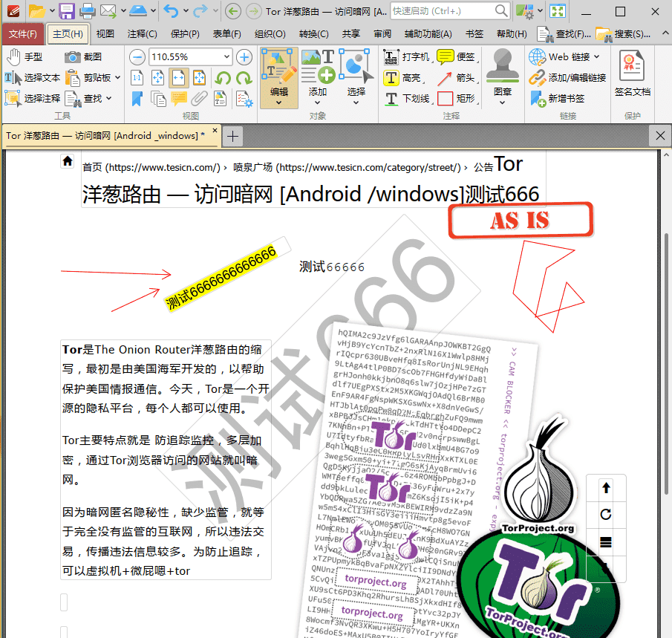
Task: Start a scan with the scanner icon
Action: click(138, 11)
